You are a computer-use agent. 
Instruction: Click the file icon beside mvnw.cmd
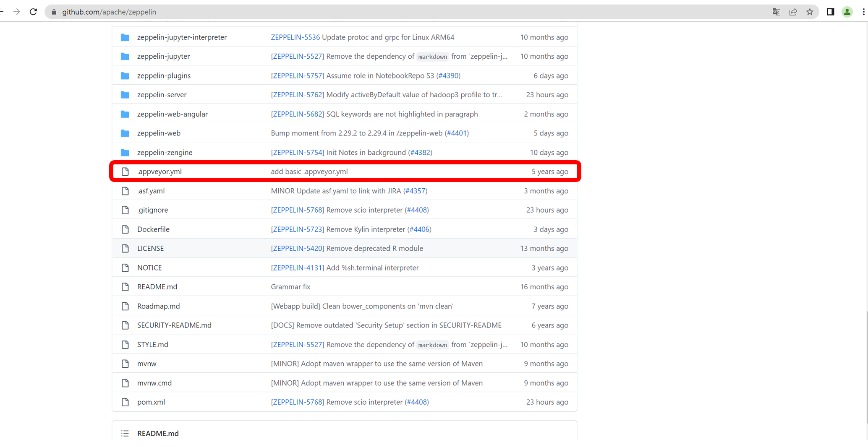(x=125, y=383)
